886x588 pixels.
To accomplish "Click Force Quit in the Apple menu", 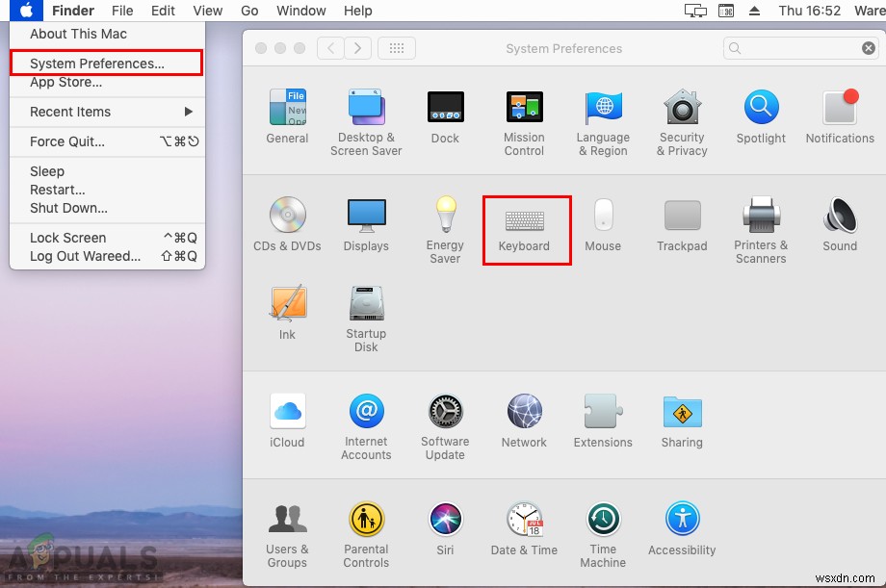I will pos(73,141).
